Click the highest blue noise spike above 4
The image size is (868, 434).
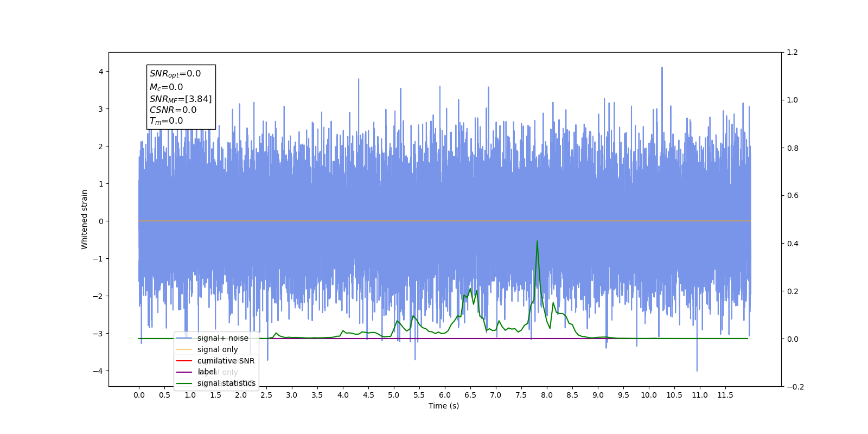pos(662,68)
